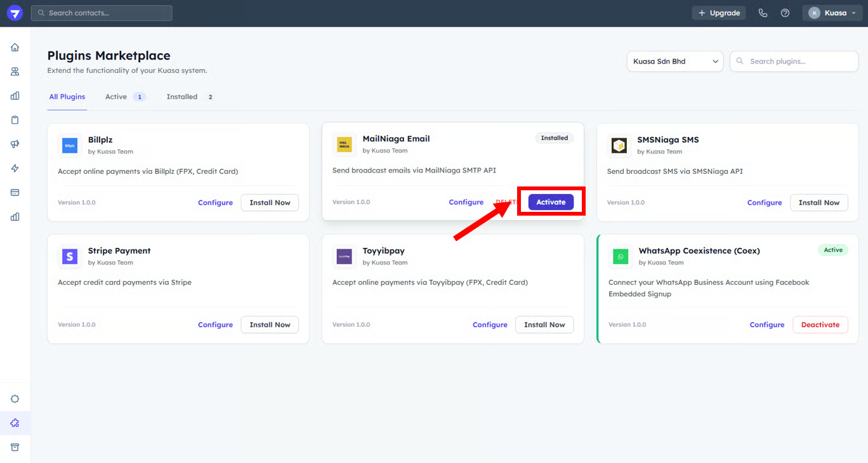This screenshot has width=868, height=463.
Task: Click Install Now for Billplz
Action: click(x=270, y=203)
